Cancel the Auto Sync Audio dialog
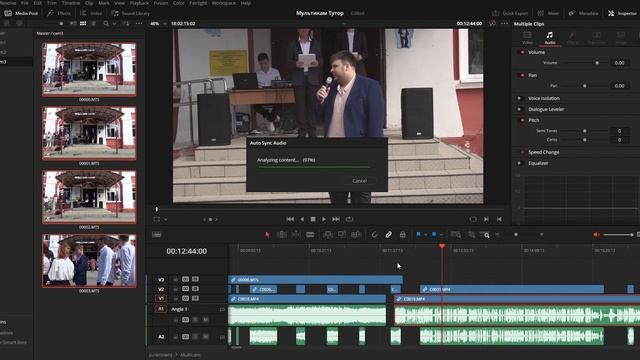The height and width of the screenshot is (360, 640). pyautogui.click(x=359, y=181)
